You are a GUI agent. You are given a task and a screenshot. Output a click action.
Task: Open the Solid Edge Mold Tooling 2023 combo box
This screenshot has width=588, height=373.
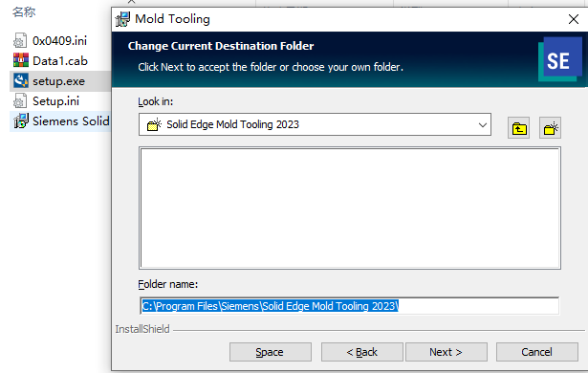(x=315, y=124)
